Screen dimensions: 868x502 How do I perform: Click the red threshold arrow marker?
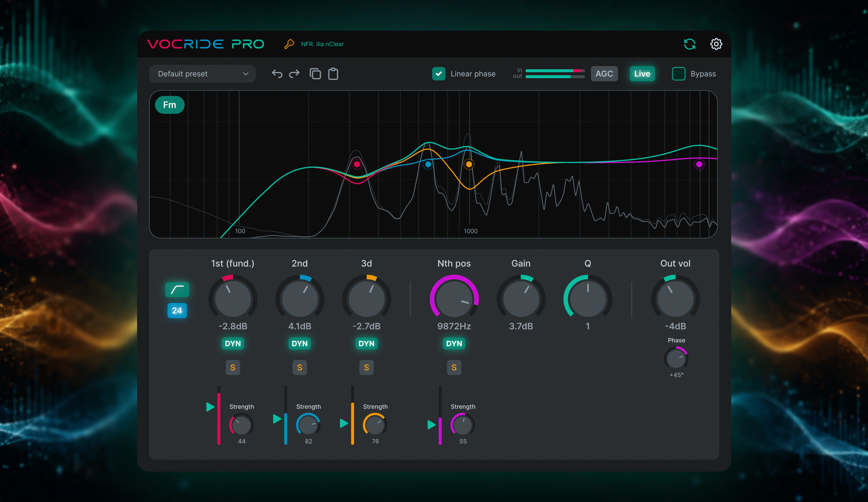coord(210,407)
